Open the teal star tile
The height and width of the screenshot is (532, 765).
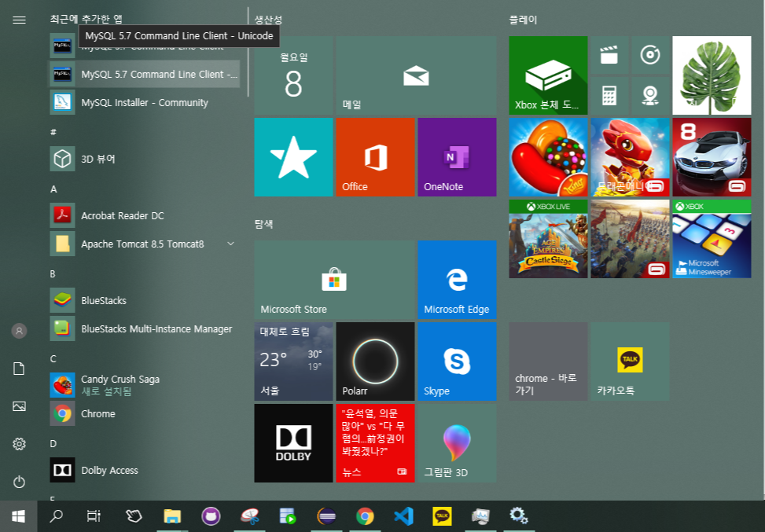[x=293, y=157]
